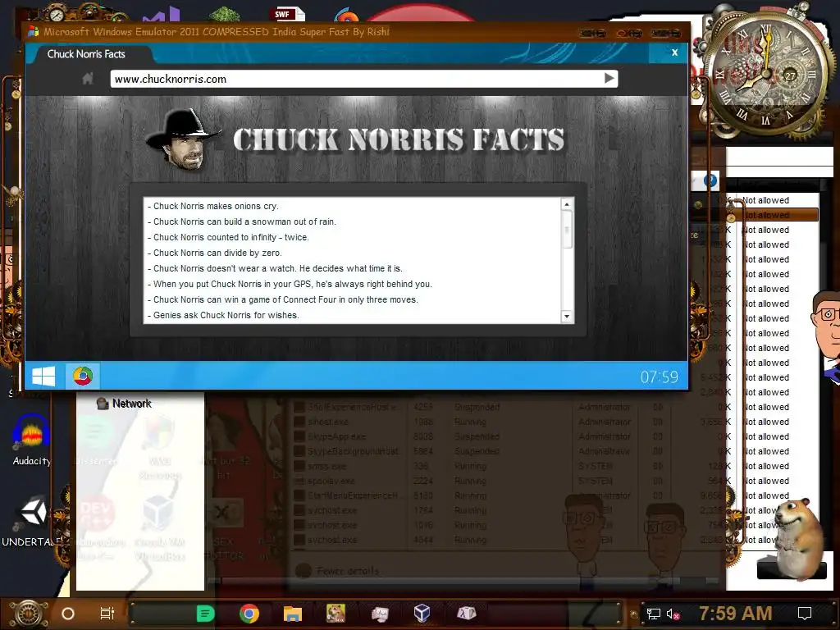
Task: Click the green notes app taskbar icon
Action: [205, 614]
